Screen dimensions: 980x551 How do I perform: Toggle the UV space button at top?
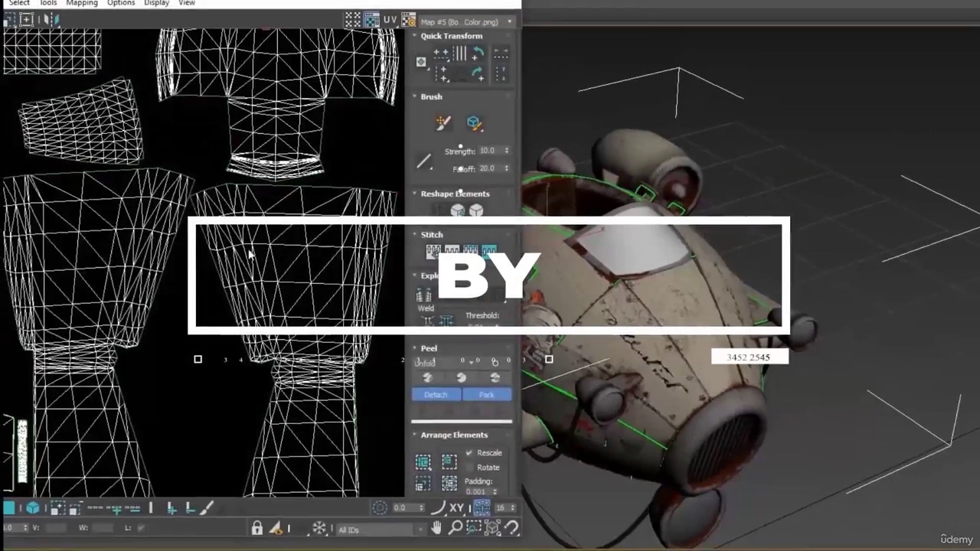point(390,21)
